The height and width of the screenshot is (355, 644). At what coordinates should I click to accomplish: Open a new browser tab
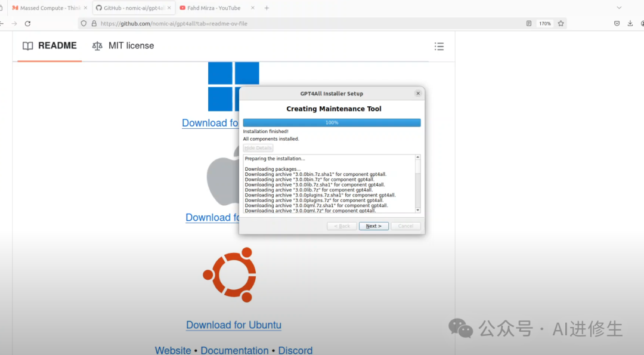pyautogui.click(x=267, y=8)
